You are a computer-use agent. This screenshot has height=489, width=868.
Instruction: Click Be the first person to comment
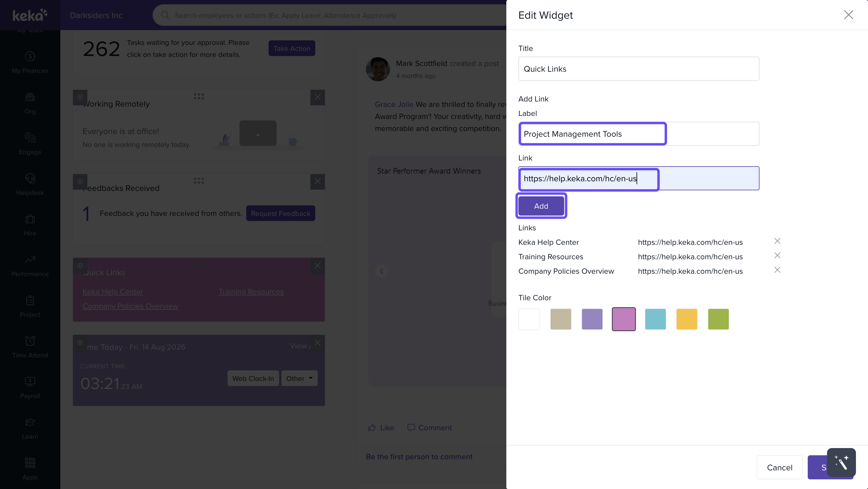[x=419, y=457]
